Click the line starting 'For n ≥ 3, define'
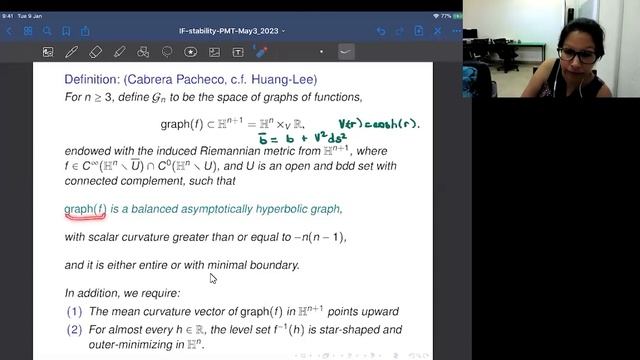This screenshot has width=640, height=360. pyautogui.click(x=213, y=97)
